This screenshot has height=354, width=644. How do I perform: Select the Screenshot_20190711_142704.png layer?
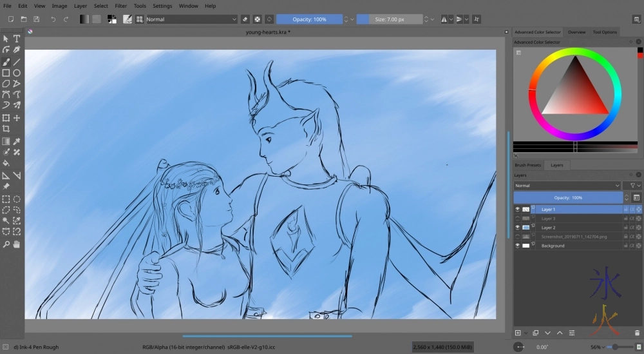tap(573, 237)
